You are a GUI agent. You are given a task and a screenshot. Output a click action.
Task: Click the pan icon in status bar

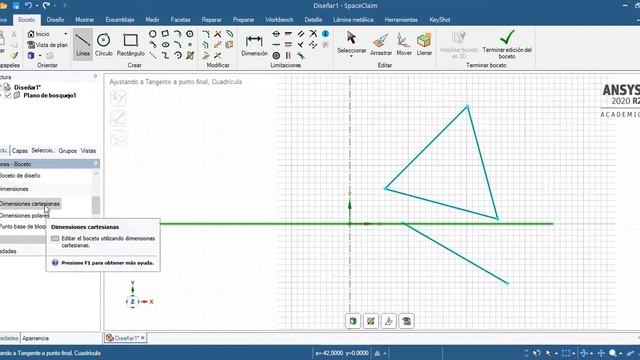[x=601, y=353]
